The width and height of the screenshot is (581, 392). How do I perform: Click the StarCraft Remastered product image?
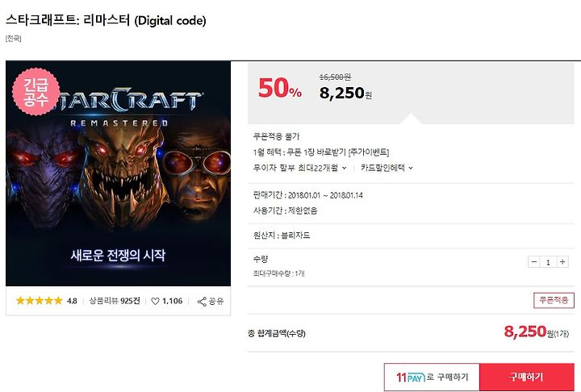click(x=118, y=173)
